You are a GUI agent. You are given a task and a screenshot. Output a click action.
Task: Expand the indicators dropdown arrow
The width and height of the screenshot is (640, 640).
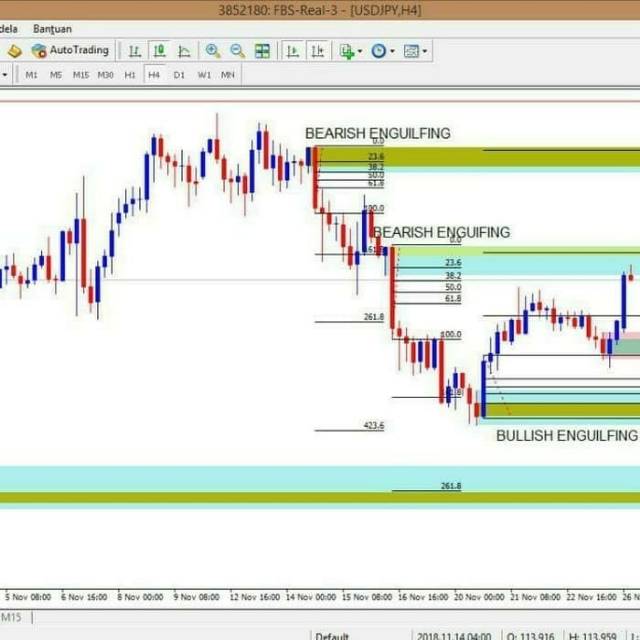point(360,51)
